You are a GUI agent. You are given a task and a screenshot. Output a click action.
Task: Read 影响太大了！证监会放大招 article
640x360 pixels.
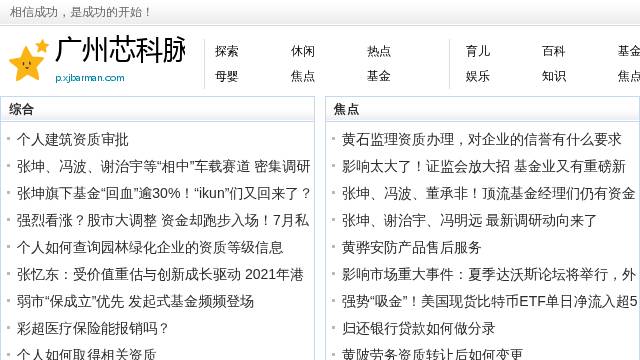[484, 167]
